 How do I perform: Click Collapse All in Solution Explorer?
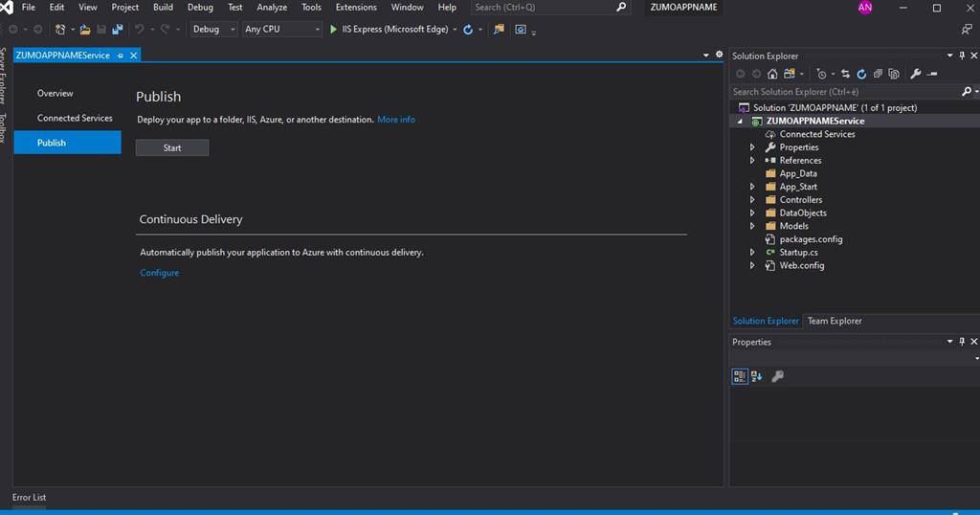[878, 74]
